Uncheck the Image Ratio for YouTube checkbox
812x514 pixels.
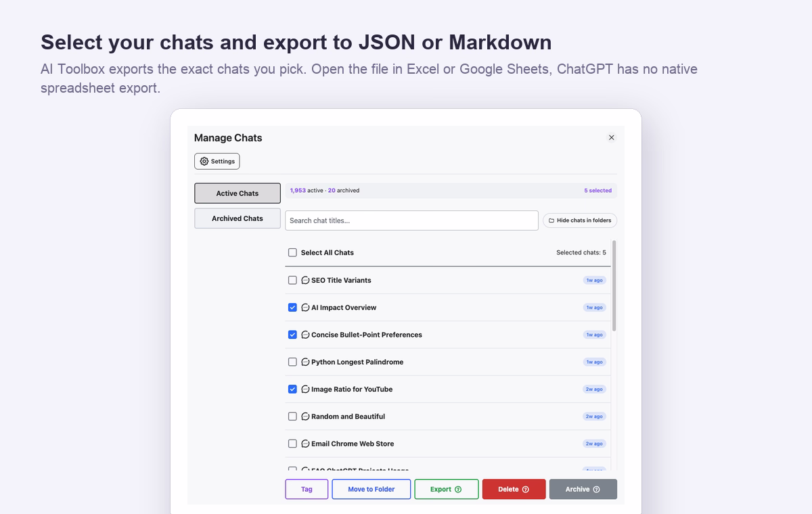point(292,389)
